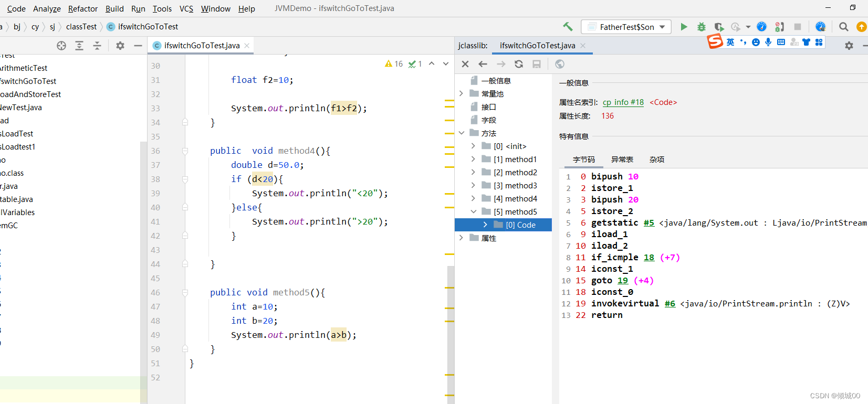Collapse the 方法 tree node

pos(462,133)
